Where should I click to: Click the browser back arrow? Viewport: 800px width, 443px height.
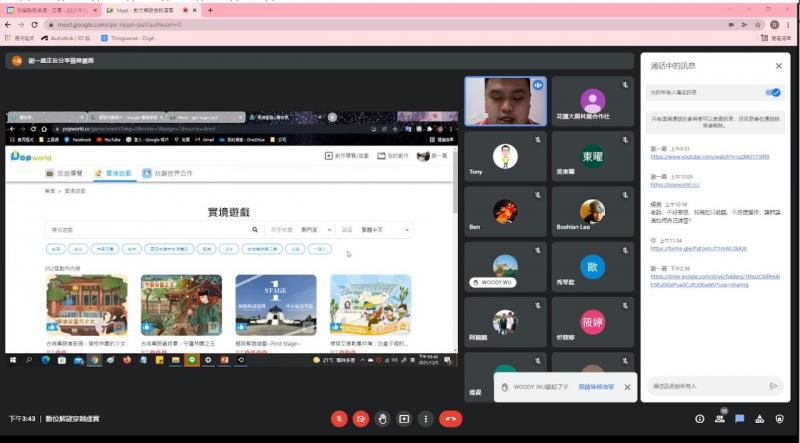click(8, 24)
